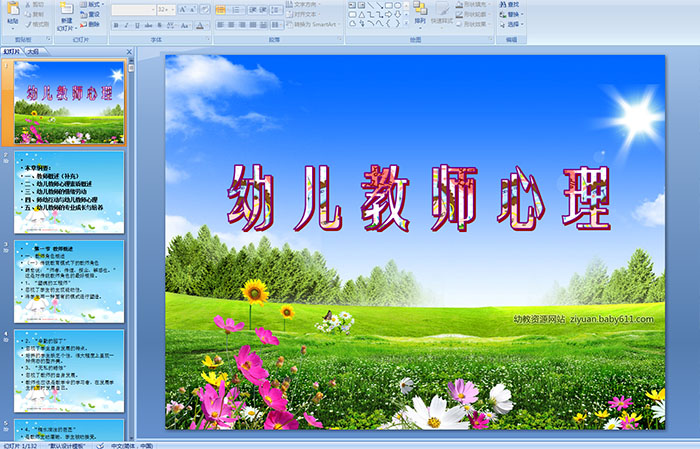Toggle Underline formatting
The image size is (700, 449).
coord(138,25)
